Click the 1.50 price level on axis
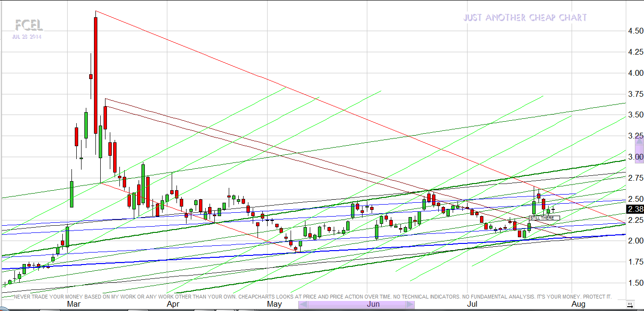 click(x=635, y=283)
